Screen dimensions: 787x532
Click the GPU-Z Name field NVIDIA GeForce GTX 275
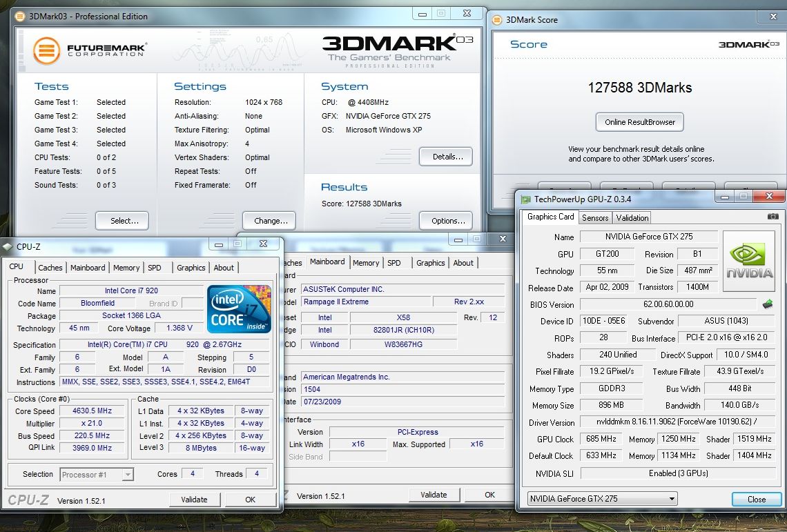(x=648, y=237)
